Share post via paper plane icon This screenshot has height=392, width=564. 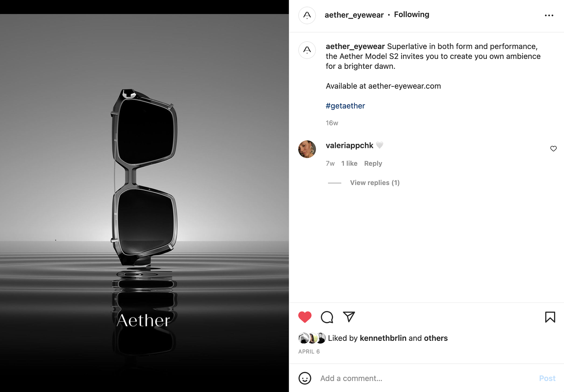click(x=349, y=317)
